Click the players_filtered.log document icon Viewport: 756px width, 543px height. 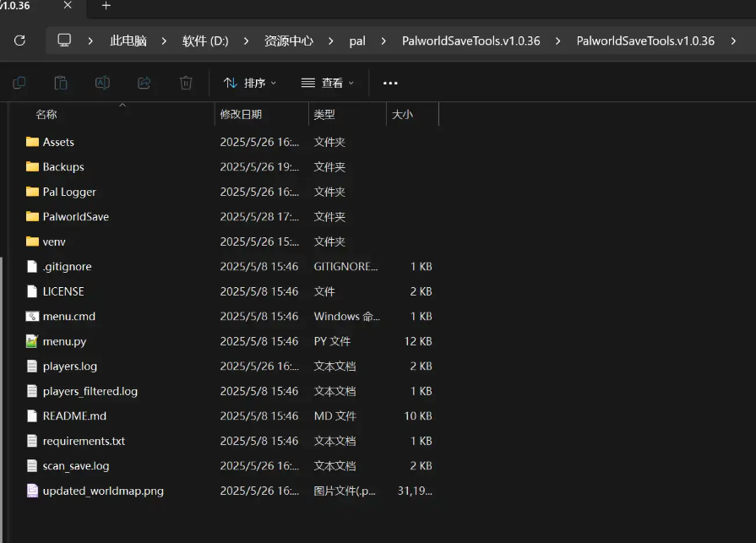(32, 391)
